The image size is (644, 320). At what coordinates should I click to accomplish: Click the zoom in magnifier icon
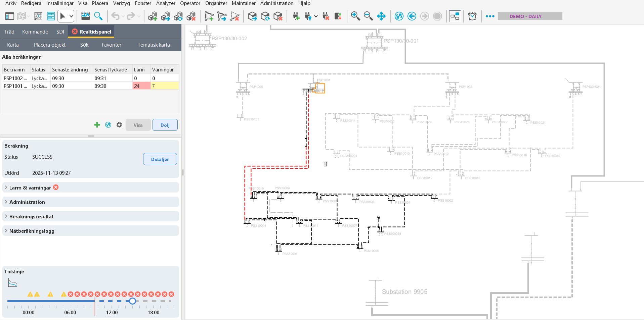355,16
